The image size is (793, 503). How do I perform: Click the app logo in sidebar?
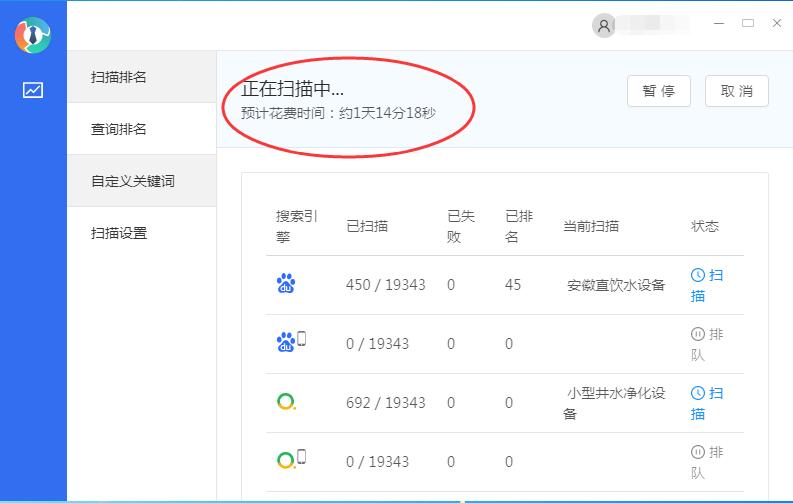click(33, 36)
